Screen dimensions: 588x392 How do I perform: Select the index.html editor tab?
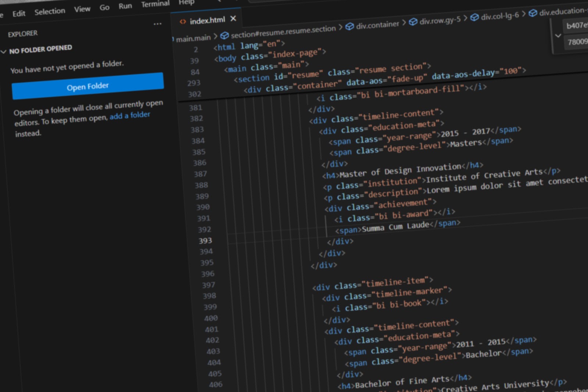(207, 20)
